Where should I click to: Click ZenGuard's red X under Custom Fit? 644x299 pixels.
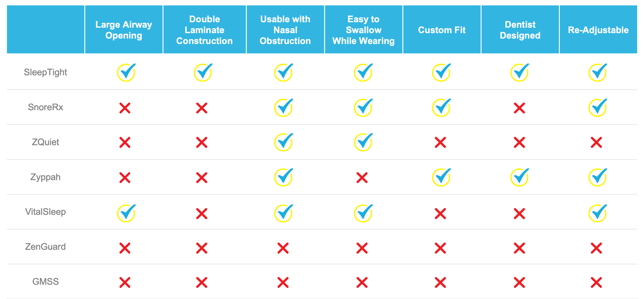coord(440,248)
